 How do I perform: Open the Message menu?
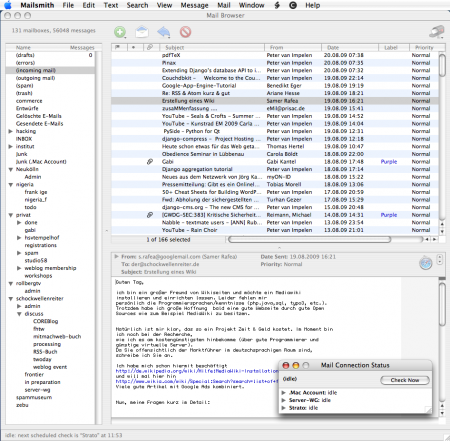[194, 5]
